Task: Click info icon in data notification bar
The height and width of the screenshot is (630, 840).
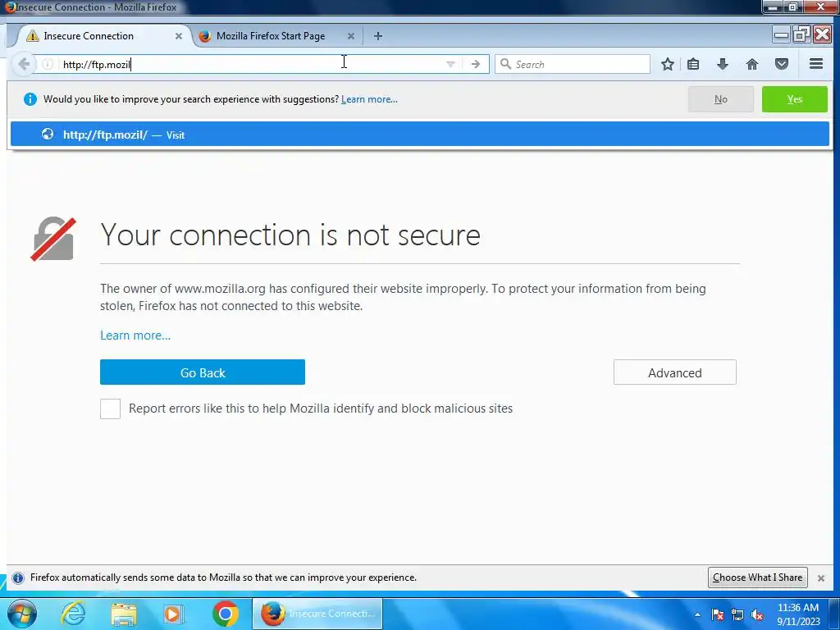Action: (x=18, y=577)
